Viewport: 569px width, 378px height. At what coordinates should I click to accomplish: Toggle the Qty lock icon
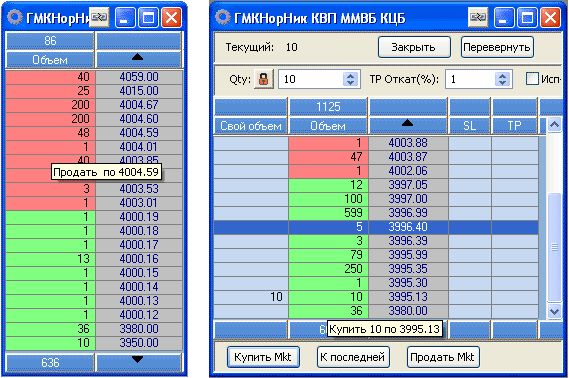[264, 79]
